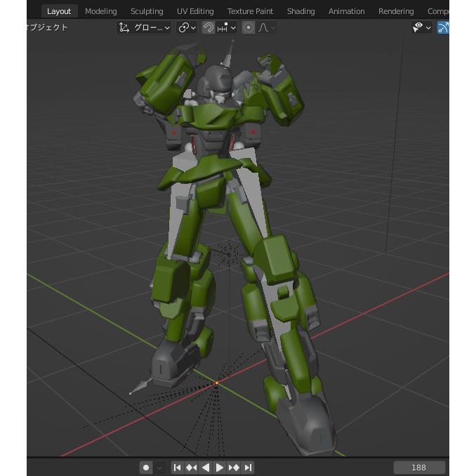Jump to the previous keyframe
This screenshot has width=476, height=476.
[x=191, y=468]
